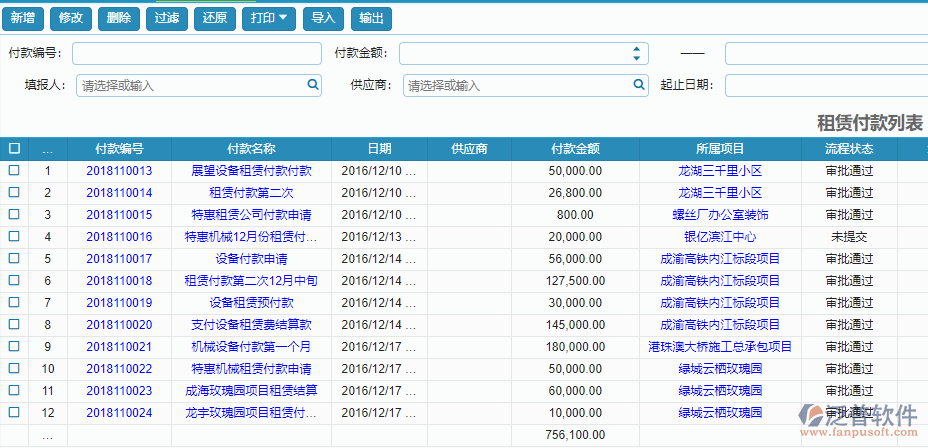The width and height of the screenshot is (928, 448).
Task: Check the checkbox for row 12
Action: click(14, 412)
